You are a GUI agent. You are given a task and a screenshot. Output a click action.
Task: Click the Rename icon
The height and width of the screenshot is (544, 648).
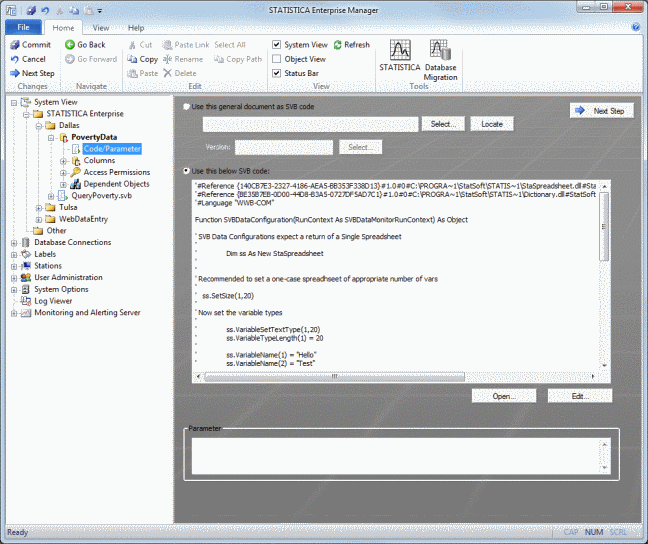(167, 59)
